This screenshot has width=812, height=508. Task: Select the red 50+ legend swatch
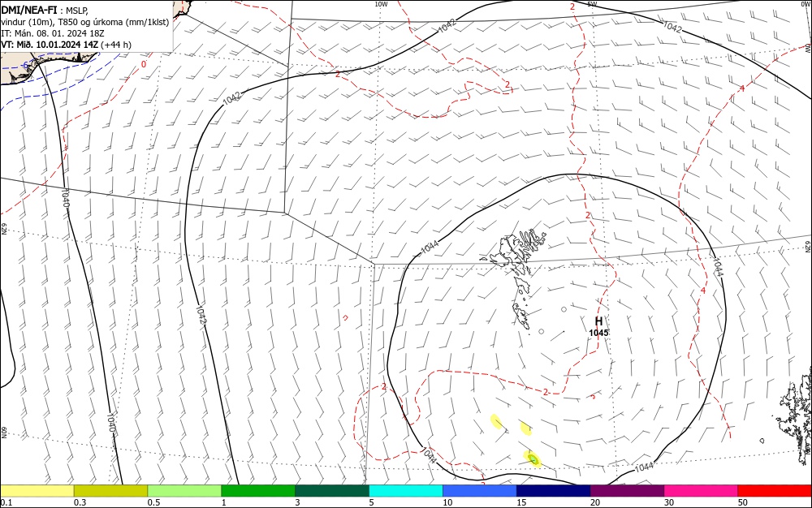click(x=775, y=491)
